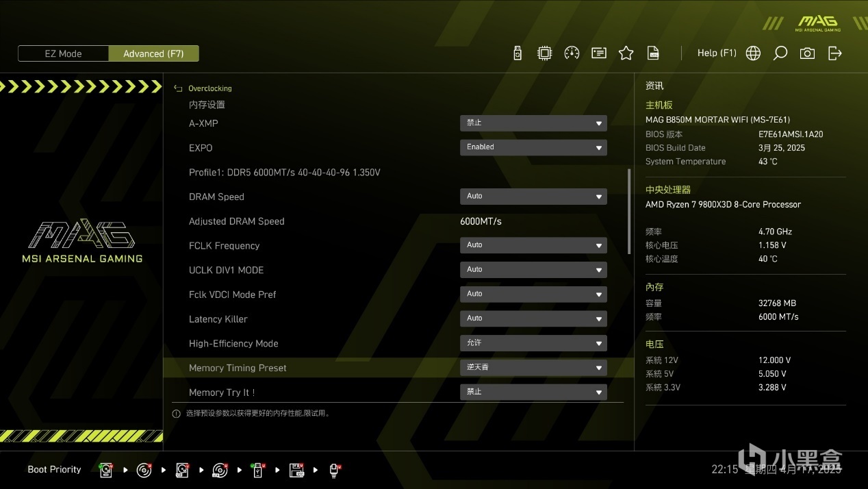Go back using the Overclocking return arrow
Viewport: 868px width, 489px height.
(178, 88)
